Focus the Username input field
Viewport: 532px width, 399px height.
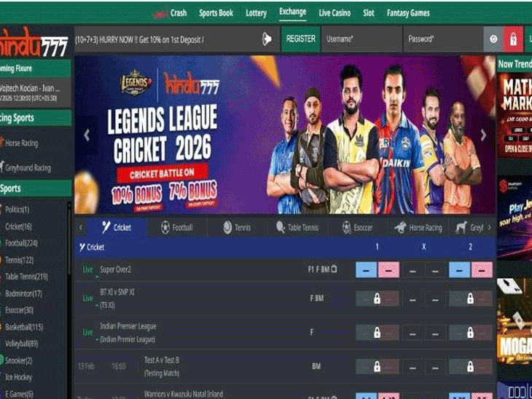pyautogui.click(x=361, y=39)
